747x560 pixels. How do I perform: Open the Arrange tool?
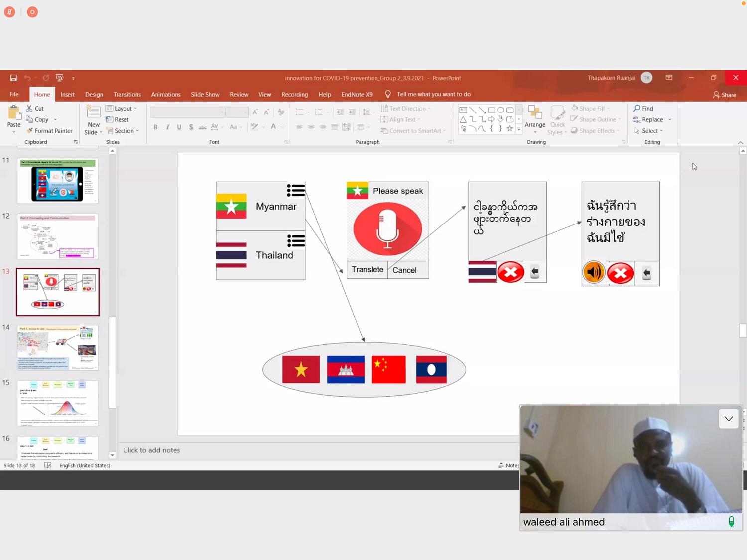point(535,119)
